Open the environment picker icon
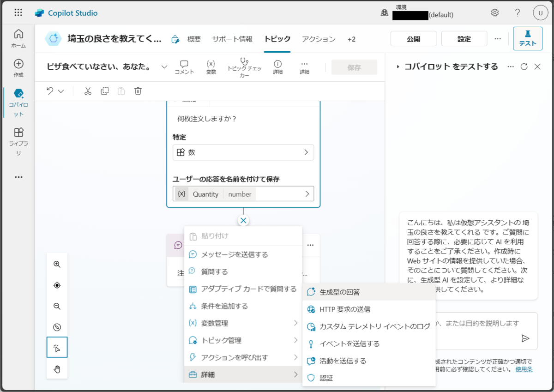This screenshot has height=392, width=554. tap(384, 13)
